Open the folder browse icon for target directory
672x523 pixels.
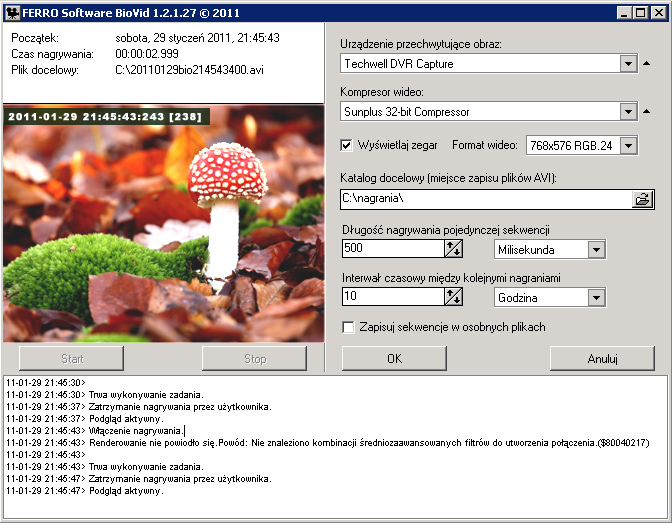point(642,199)
